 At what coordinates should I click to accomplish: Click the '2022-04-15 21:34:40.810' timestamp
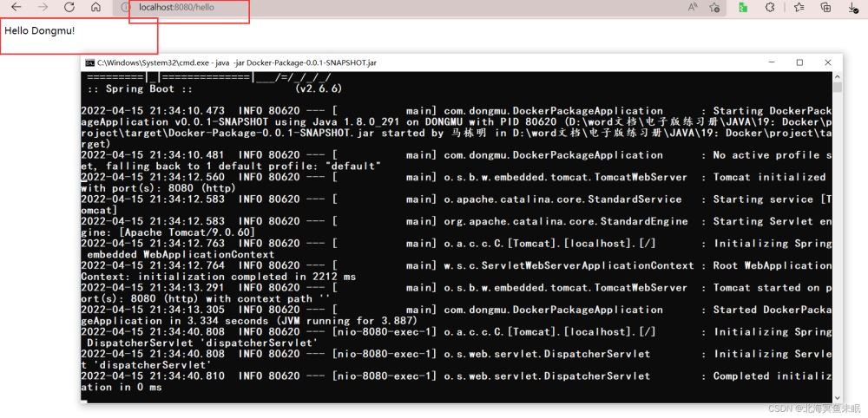153,376
